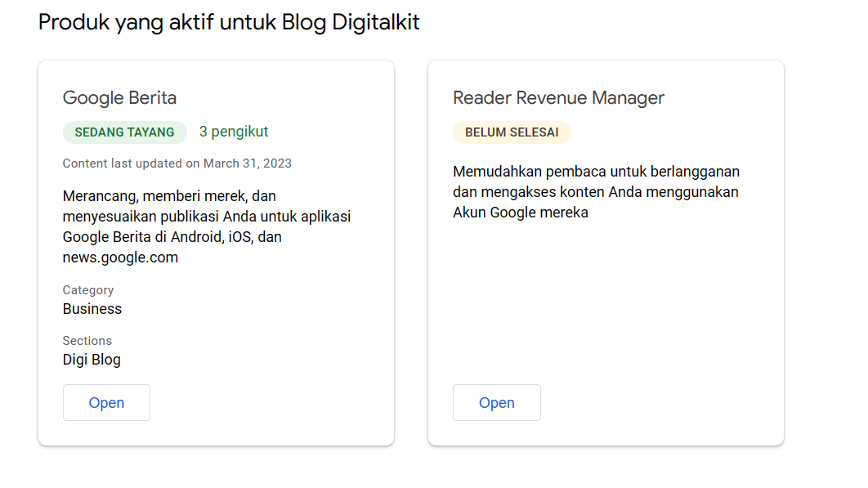Image resolution: width=868 pixels, height=488 pixels.
Task: Click the Google Berita description text
Action: (206, 226)
